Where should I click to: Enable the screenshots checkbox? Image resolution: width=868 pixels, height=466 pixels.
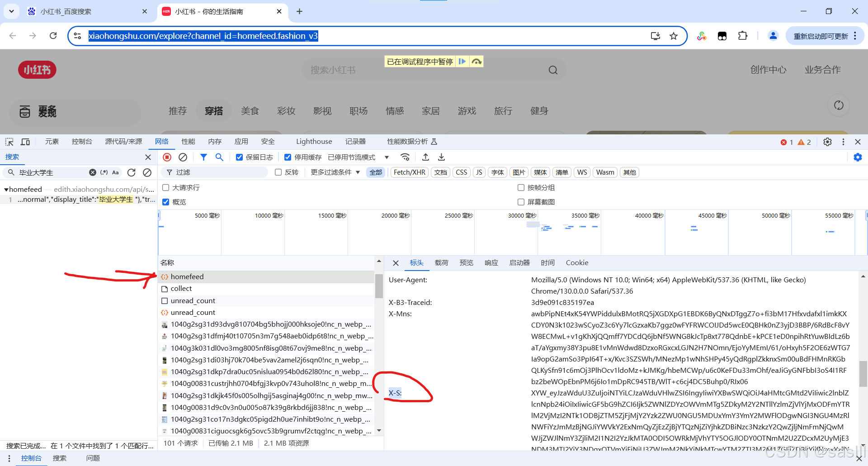pos(521,202)
